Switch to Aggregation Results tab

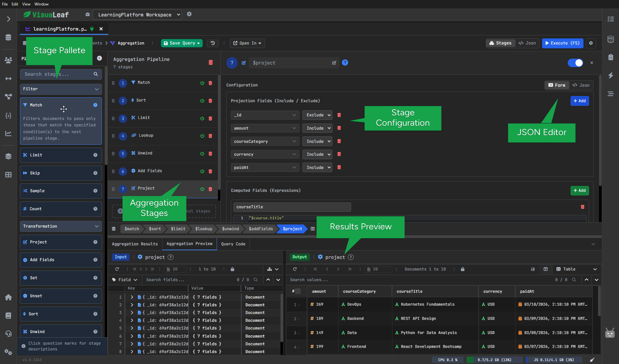tap(135, 244)
